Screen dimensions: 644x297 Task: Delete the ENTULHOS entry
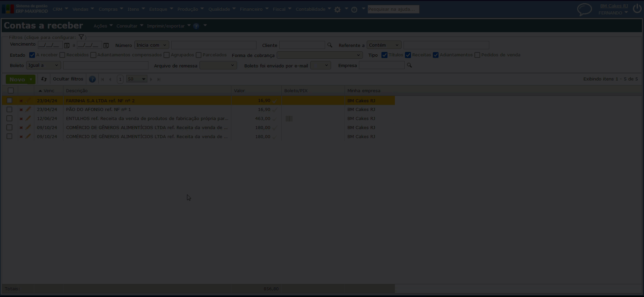[x=21, y=119]
